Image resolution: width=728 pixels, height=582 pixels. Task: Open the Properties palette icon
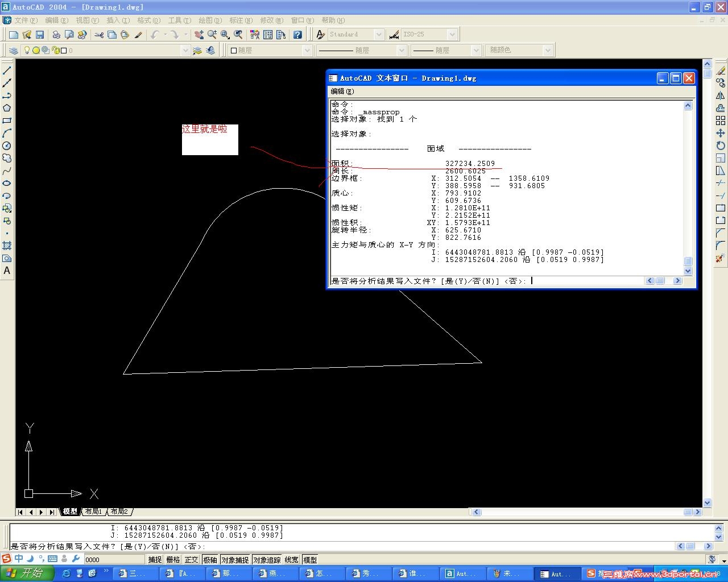(255, 35)
